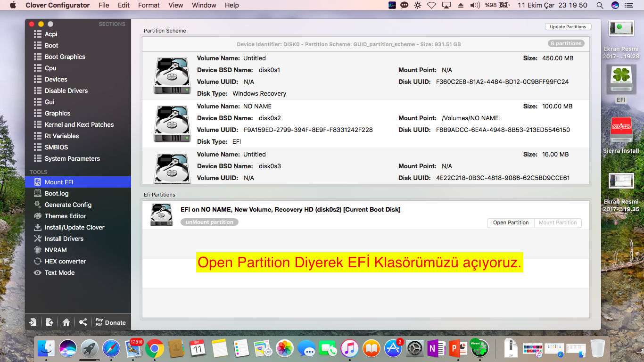Launch Google Chrome from the Dock
The height and width of the screenshot is (362, 644).
(155, 349)
